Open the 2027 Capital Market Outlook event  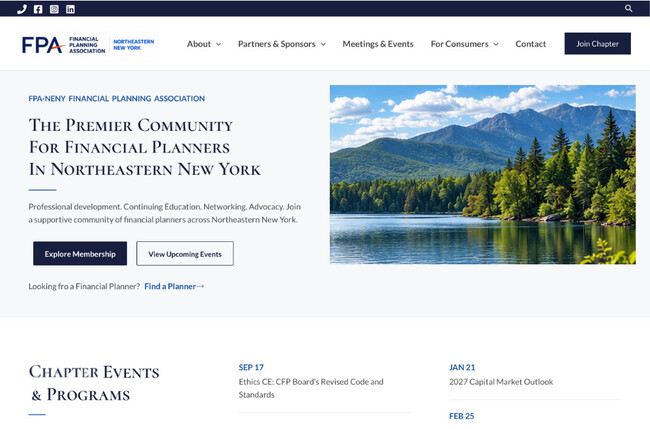point(501,382)
